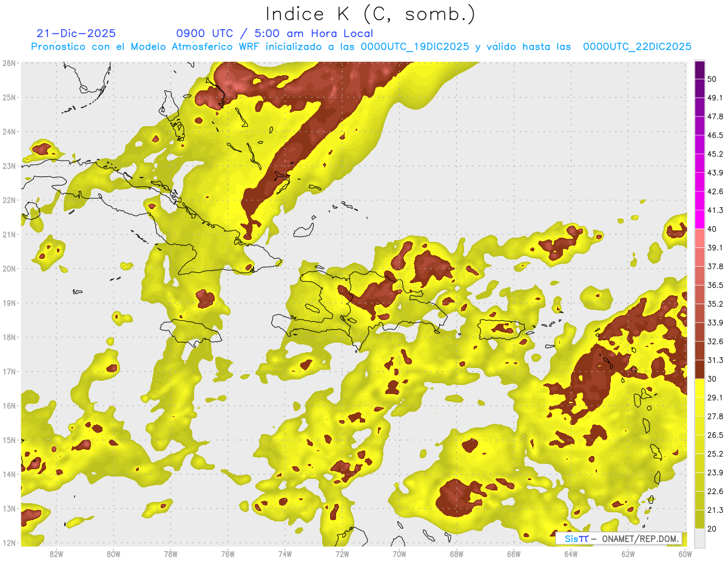Click the longitude axis label '62W'
The width and height of the screenshot is (728, 562).
tap(629, 554)
